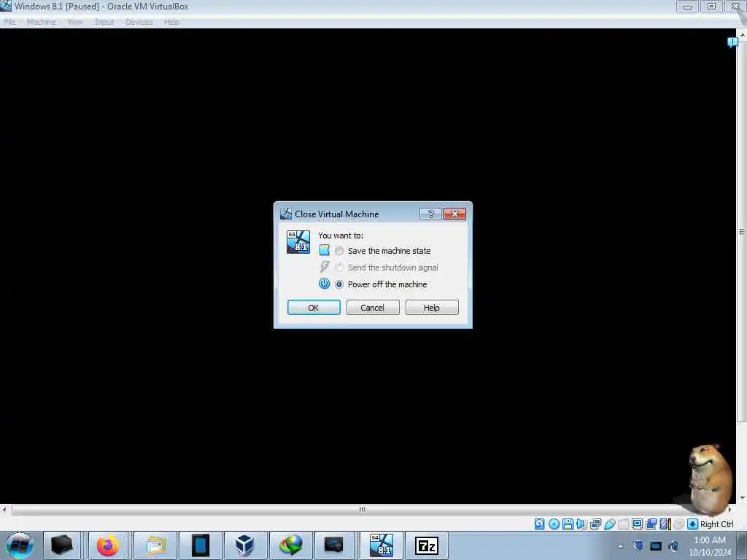
Task: Click the vertical scrollbar down arrow
Action: tap(742, 498)
